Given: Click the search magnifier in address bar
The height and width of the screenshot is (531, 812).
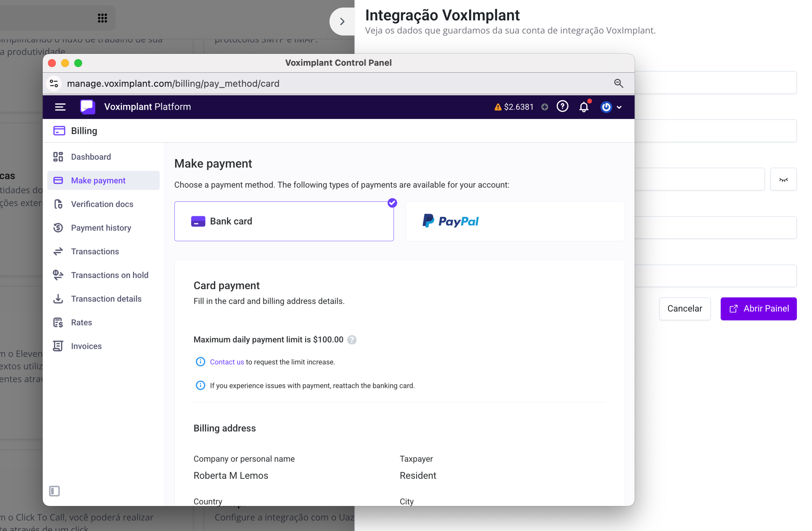Looking at the screenshot, I should coord(618,84).
